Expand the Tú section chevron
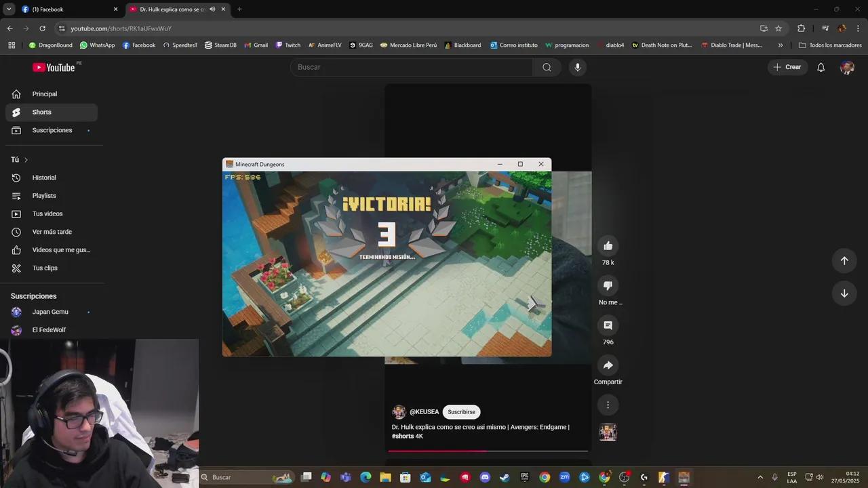The height and width of the screenshot is (488, 868). (26, 160)
